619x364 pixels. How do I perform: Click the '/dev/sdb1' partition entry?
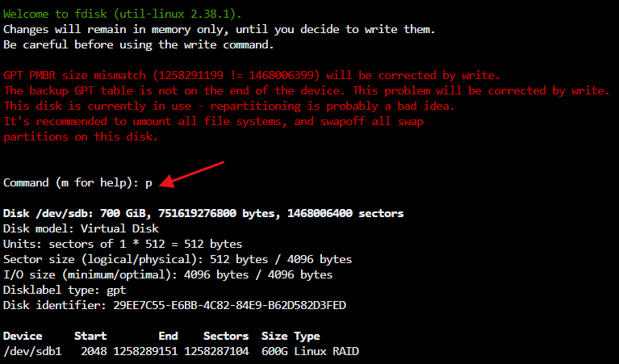point(32,351)
